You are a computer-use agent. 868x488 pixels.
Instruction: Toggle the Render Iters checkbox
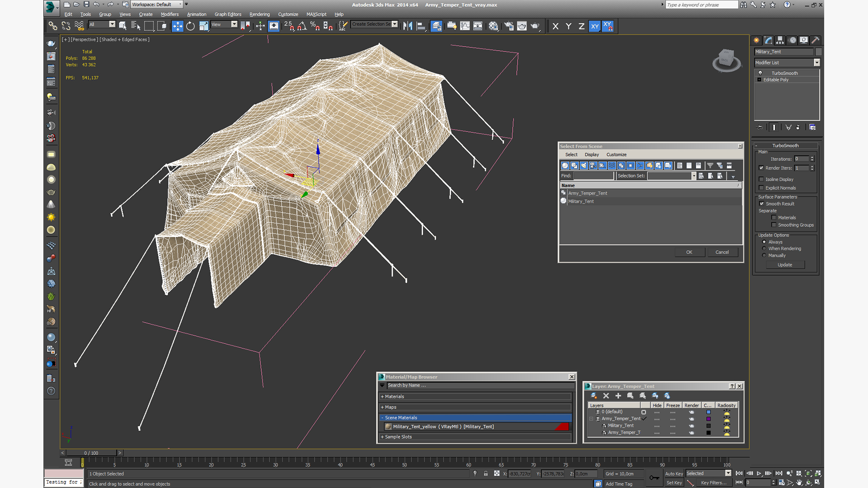[x=761, y=168]
